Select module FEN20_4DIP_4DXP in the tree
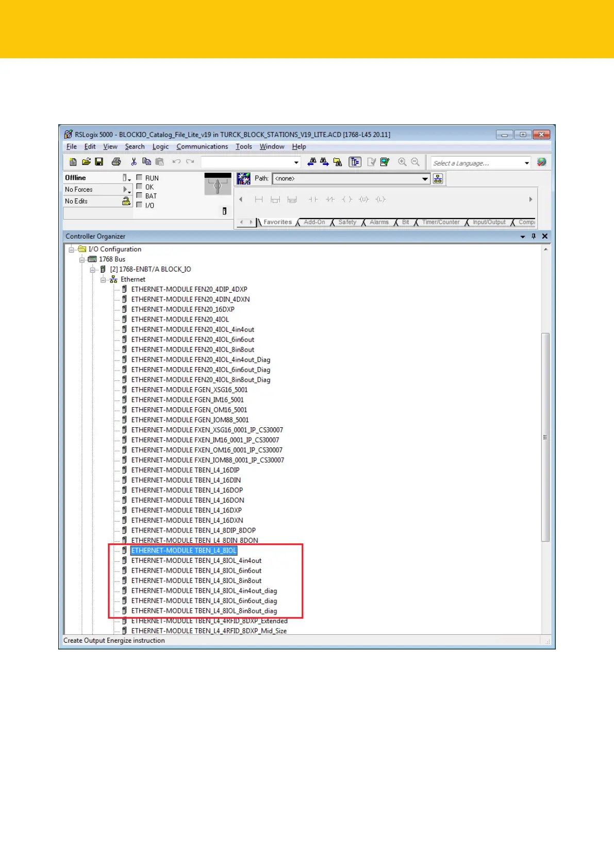This screenshot has height=868, width=614. point(189,289)
